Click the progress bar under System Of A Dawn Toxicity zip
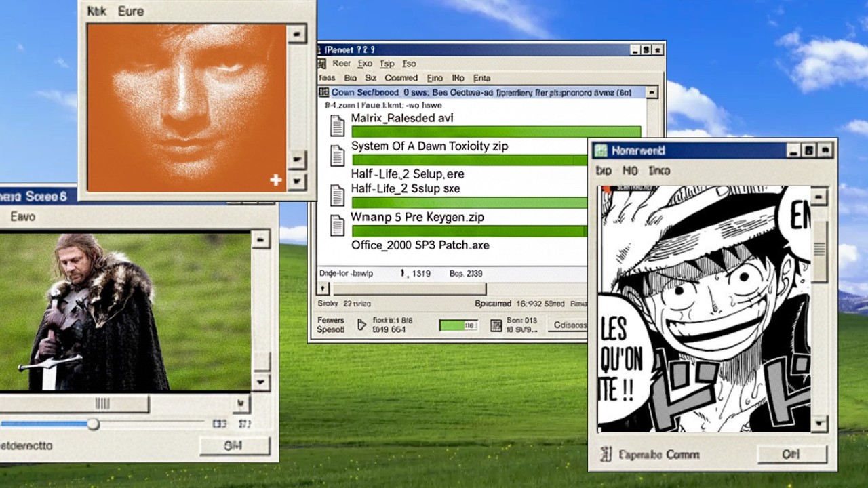The image size is (868, 488). tap(470, 160)
